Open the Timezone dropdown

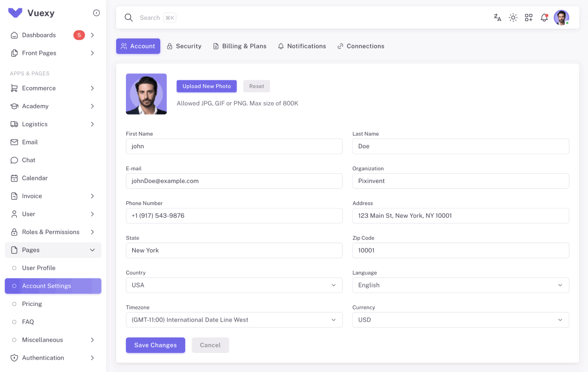(234, 320)
